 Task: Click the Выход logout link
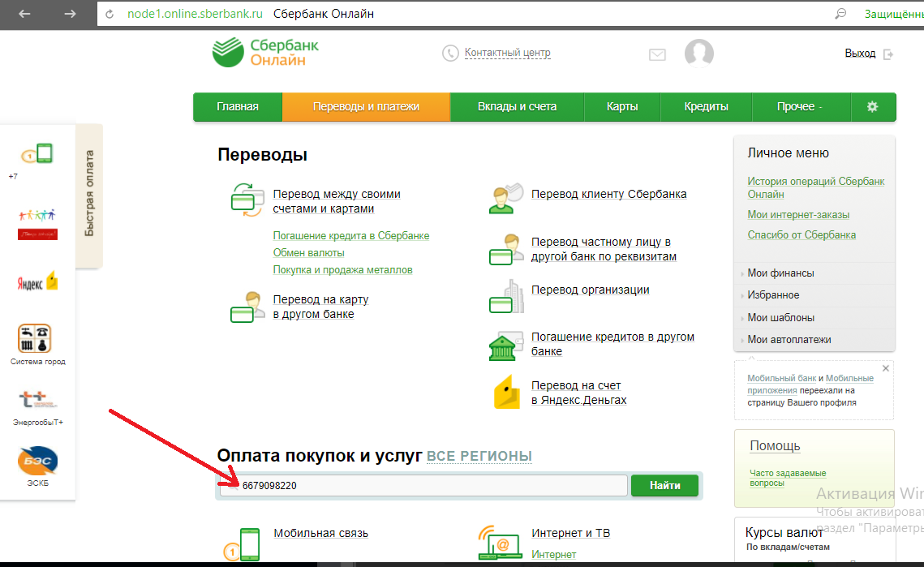[x=860, y=54]
